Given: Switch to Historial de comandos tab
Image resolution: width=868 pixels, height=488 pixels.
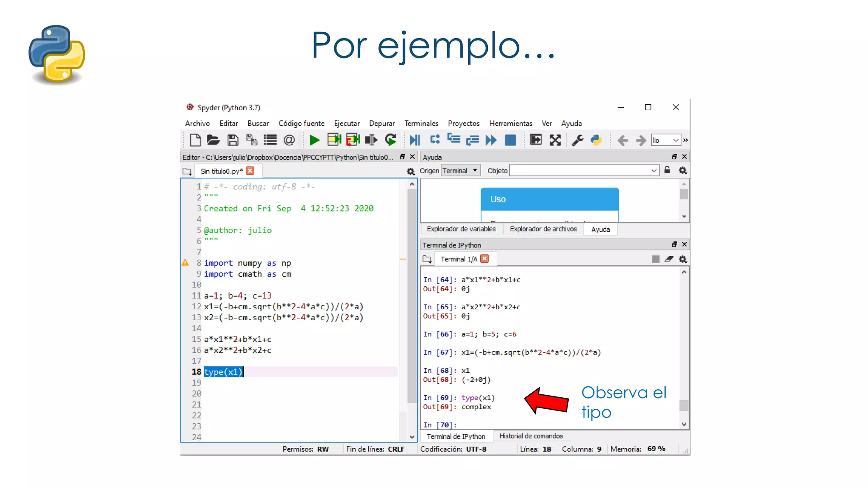Looking at the screenshot, I should click(x=531, y=436).
